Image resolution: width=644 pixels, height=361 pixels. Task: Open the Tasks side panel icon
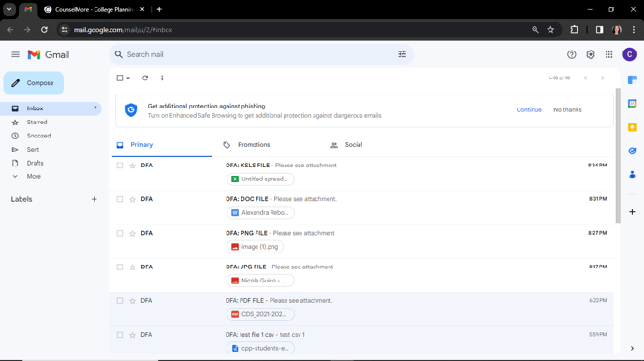point(632,151)
